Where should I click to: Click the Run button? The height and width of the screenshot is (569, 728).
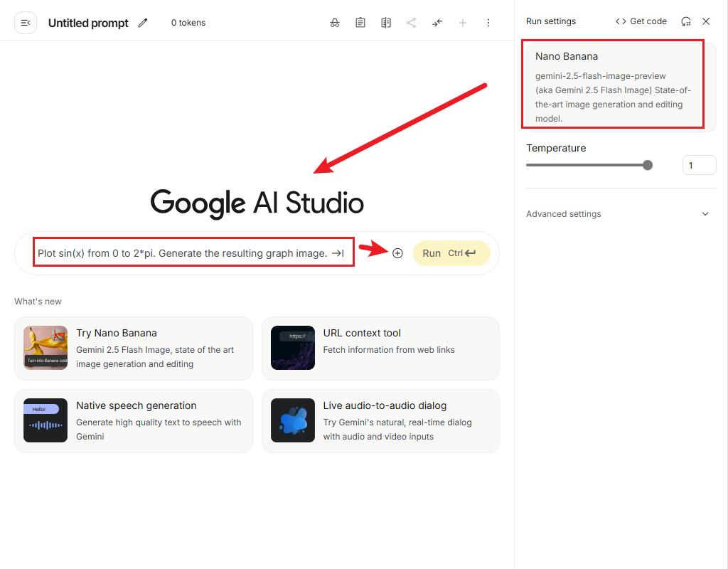pyautogui.click(x=451, y=253)
